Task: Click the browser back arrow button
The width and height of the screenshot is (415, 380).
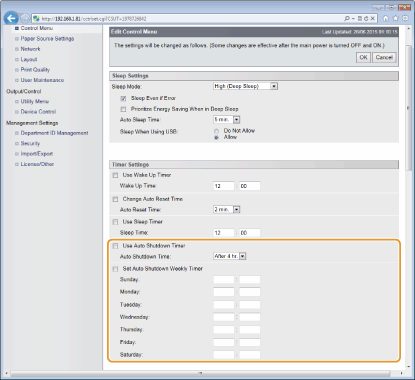Action: 11,18
